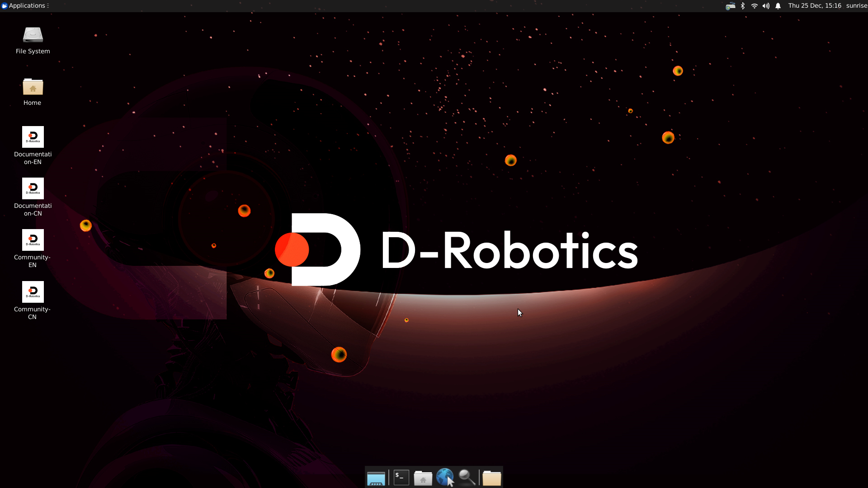
Task: Open the notifications bell icon
Action: tap(778, 6)
